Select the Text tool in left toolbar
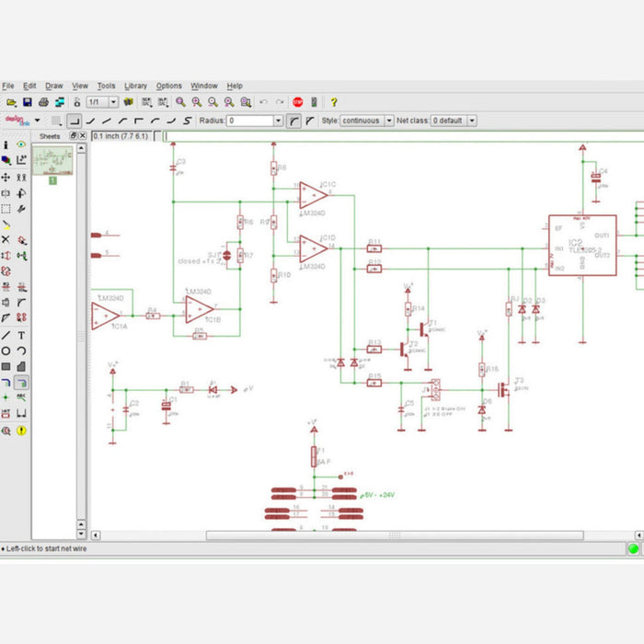 point(21,336)
